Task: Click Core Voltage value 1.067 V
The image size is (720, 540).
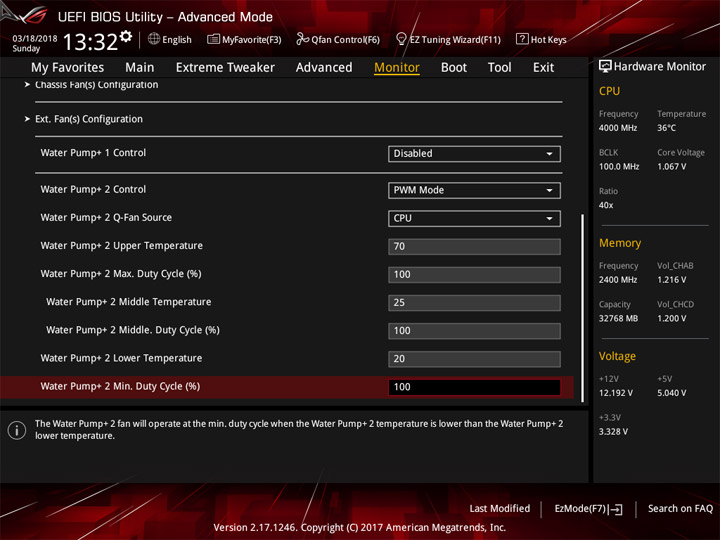Action: (x=672, y=166)
